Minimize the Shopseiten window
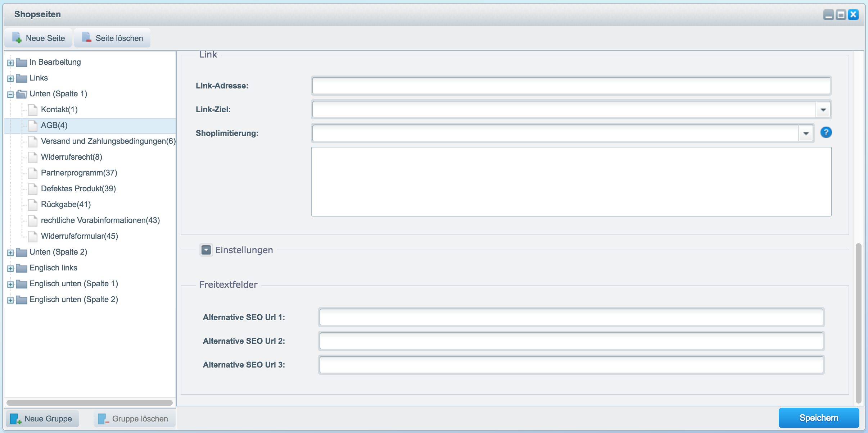This screenshot has height=433, width=868. point(829,15)
